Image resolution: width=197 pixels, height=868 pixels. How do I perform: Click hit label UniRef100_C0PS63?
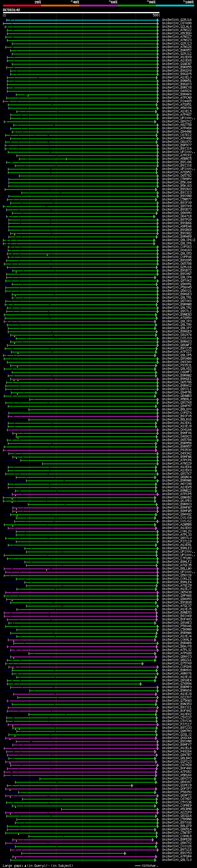coord(177,247)
